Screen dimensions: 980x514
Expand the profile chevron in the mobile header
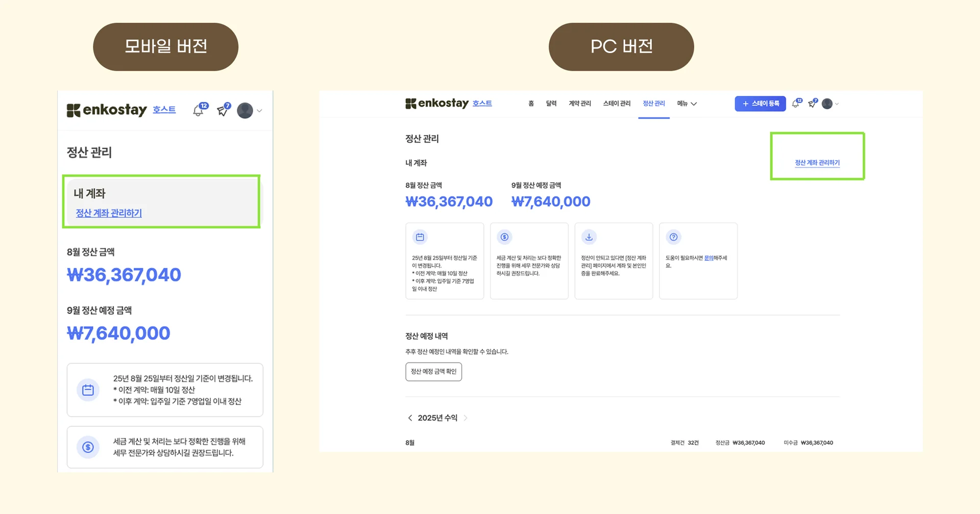point(259,111)
